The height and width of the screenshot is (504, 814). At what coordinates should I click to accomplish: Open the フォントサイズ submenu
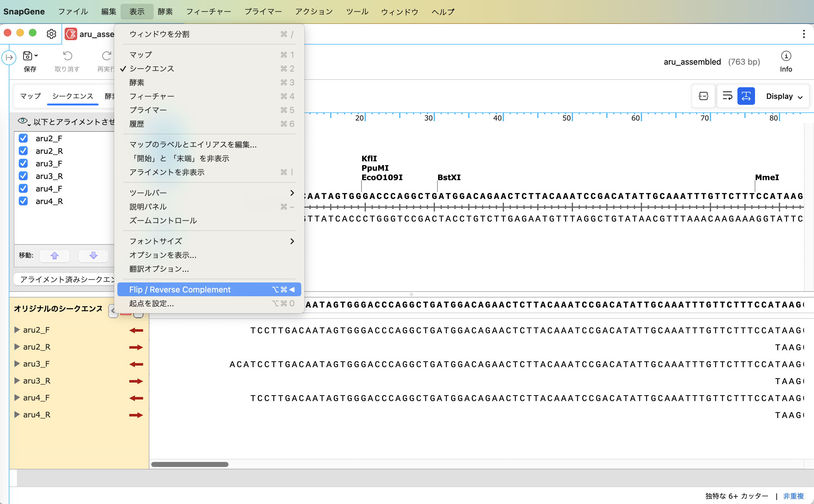[x=155, y=241]
